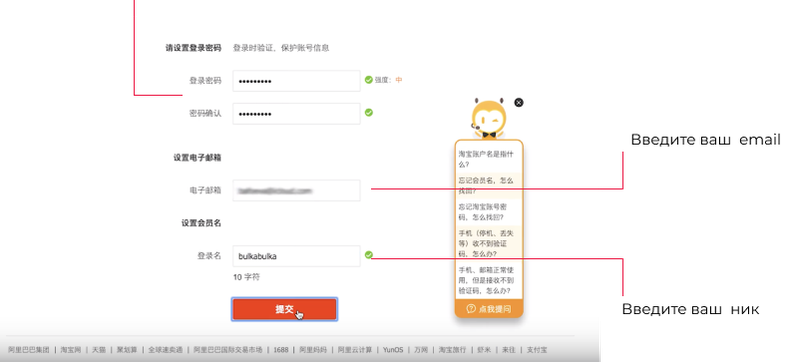Viewport: 800px width, 362px height.
Task: Open 天猫 footer link
Action: pyautogui.click(x=98, y=350)
